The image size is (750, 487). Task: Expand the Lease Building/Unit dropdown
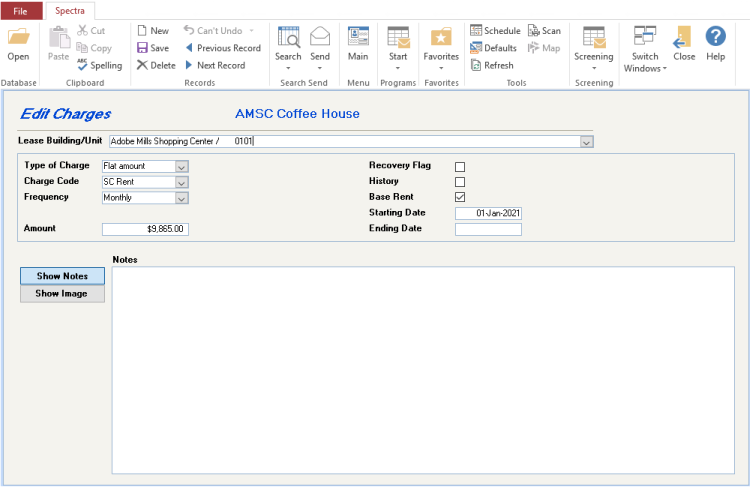[x=586, y=142]
